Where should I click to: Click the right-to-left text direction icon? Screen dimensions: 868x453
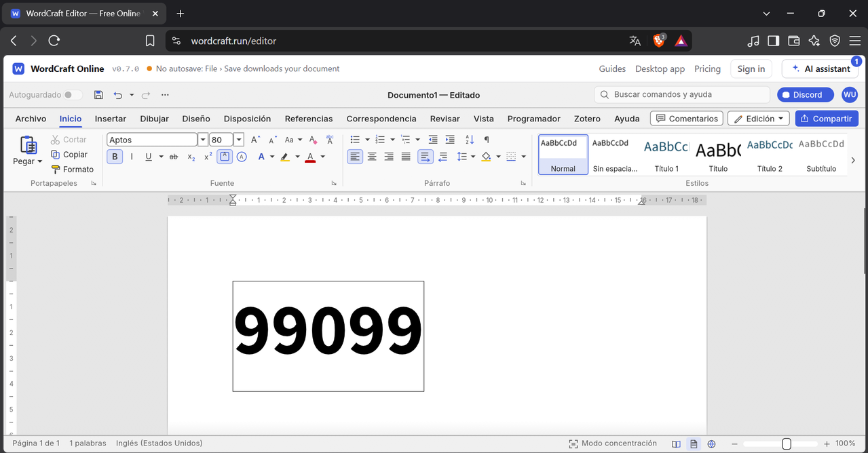point(442,157)
